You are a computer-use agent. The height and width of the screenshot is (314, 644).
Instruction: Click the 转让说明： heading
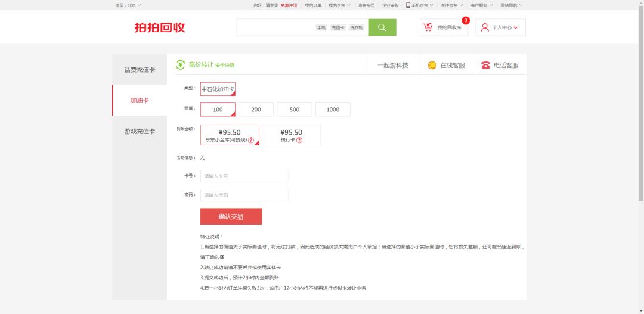pyautogui.click(x=212, y=237)
